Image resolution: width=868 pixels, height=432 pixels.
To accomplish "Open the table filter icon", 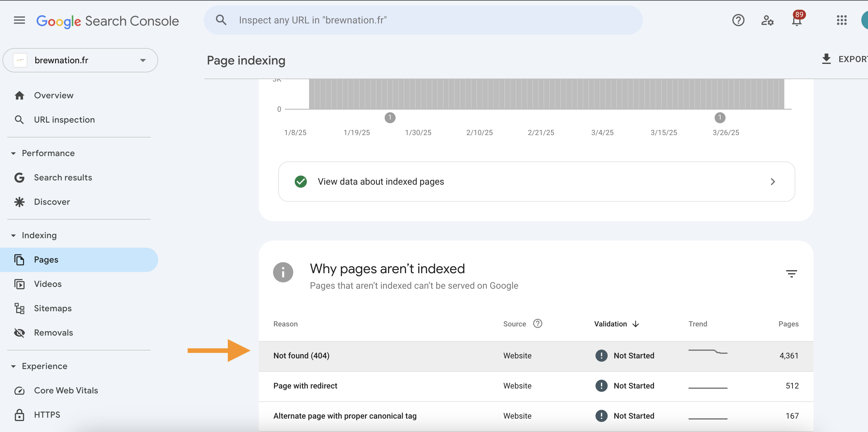I will click(791, 273).
